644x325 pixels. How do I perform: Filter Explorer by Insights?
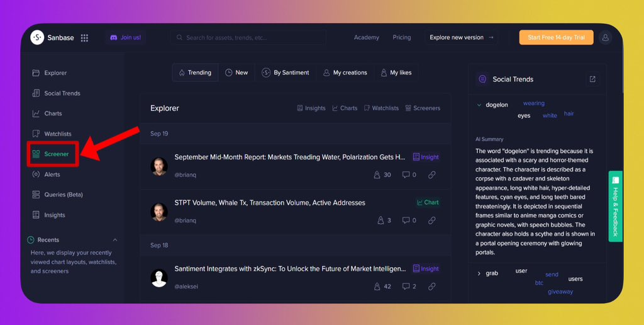pyautogui.click(x=311, y=108)
